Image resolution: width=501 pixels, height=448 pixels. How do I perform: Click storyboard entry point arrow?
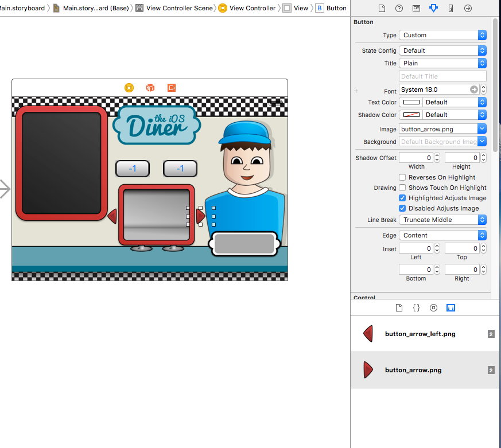pos(5,189)
